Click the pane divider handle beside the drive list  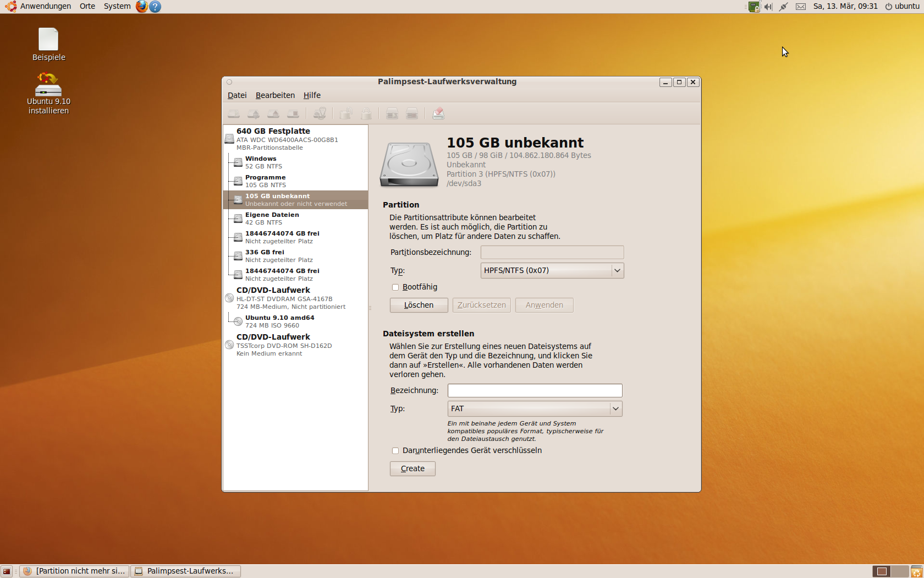pos(370,308)
